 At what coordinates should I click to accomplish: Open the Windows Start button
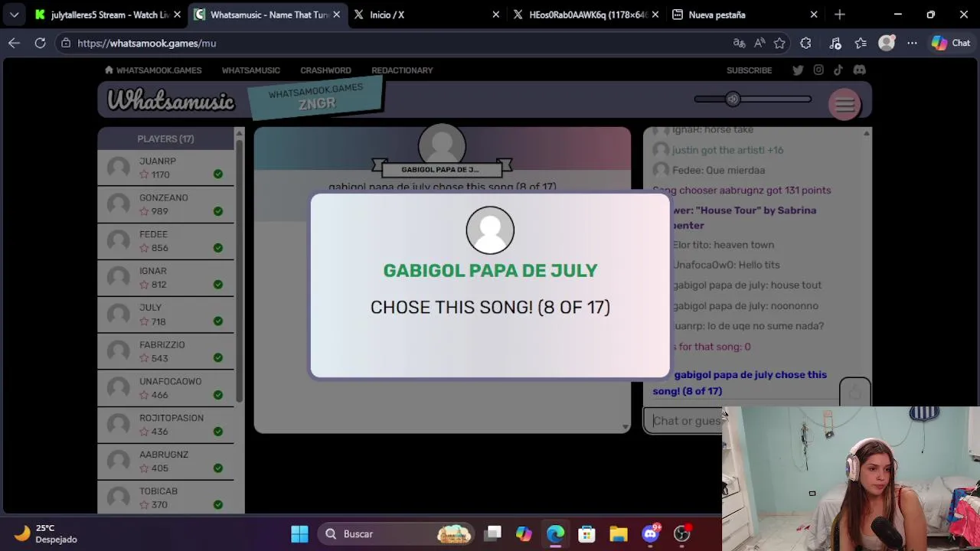click(x=299, y=533)
